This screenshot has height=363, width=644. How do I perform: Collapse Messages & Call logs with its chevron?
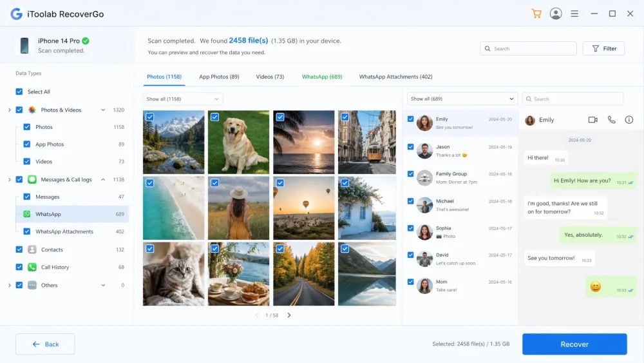click(x=103, y=180)
